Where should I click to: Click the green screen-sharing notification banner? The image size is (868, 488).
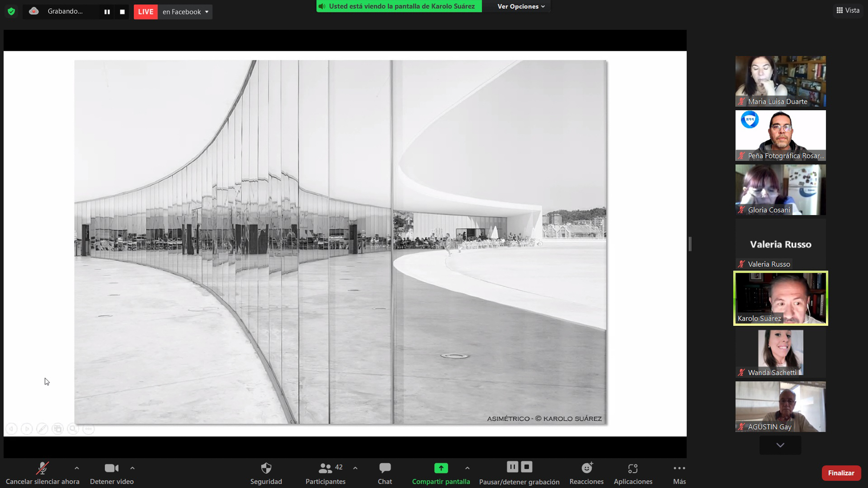[399, 6]
